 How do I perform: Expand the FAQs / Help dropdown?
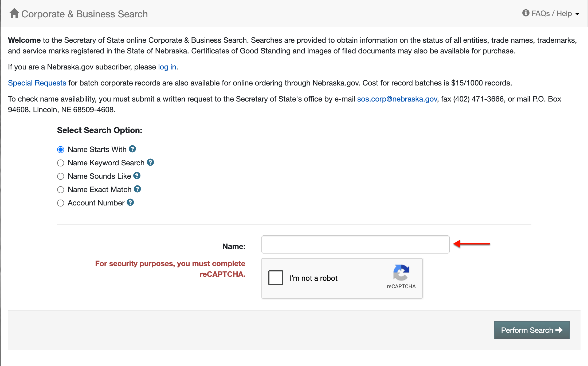click(551, 13)
